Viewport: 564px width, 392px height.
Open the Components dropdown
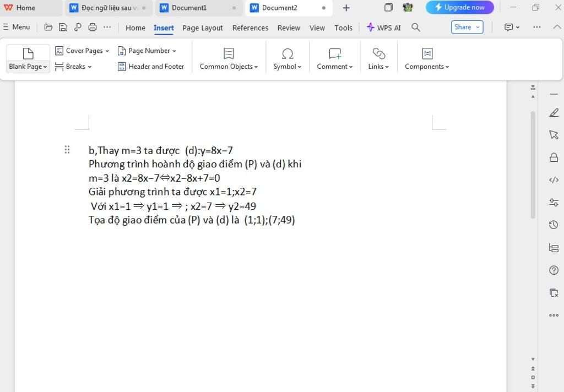click(x=427, y=58)
